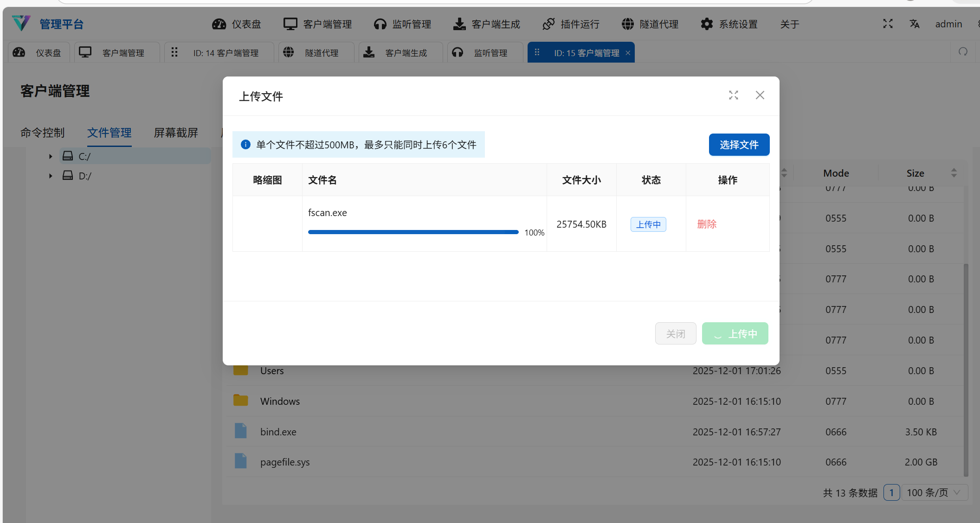Maximize the upload file dialog

tap(733, 95)
